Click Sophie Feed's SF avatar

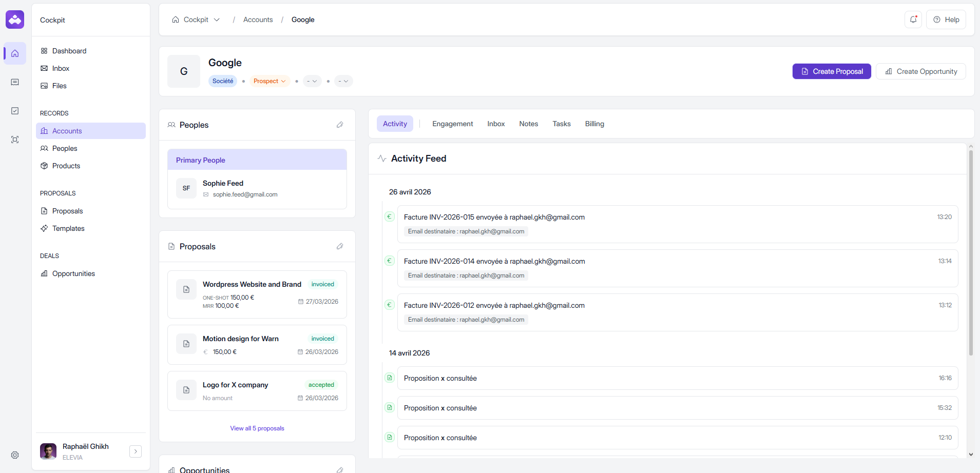186,188
